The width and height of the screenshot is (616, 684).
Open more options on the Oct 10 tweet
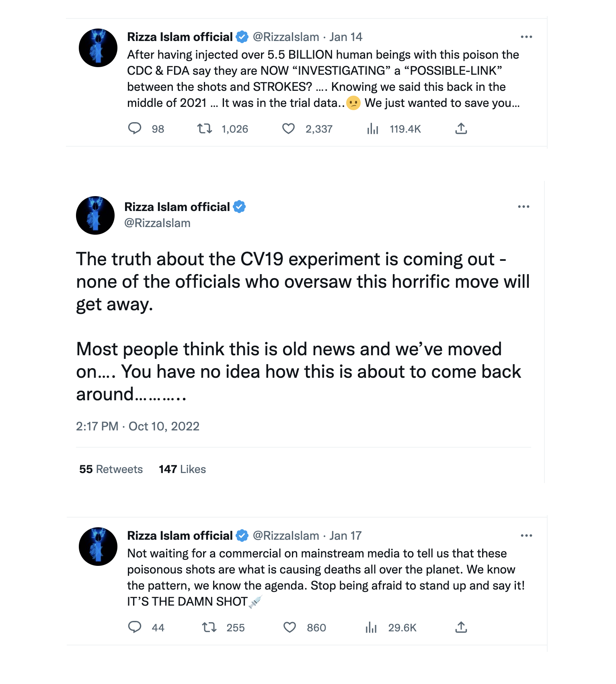click(524, 206)
